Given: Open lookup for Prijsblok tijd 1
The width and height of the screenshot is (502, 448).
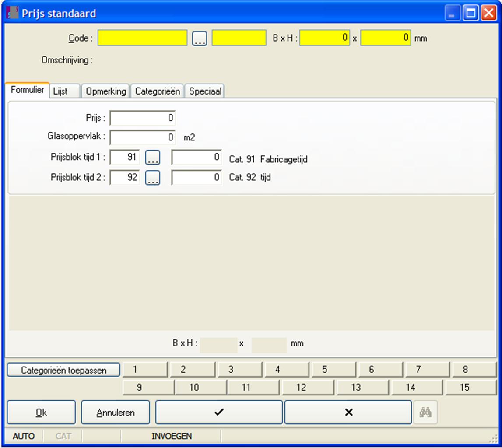Looking at the screenshot, I should coord(153,157).
